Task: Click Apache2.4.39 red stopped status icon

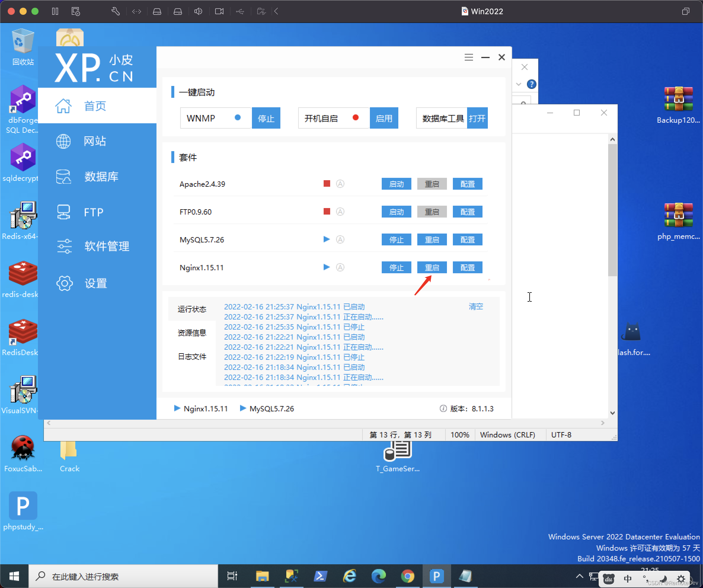Action: (327, 183)
